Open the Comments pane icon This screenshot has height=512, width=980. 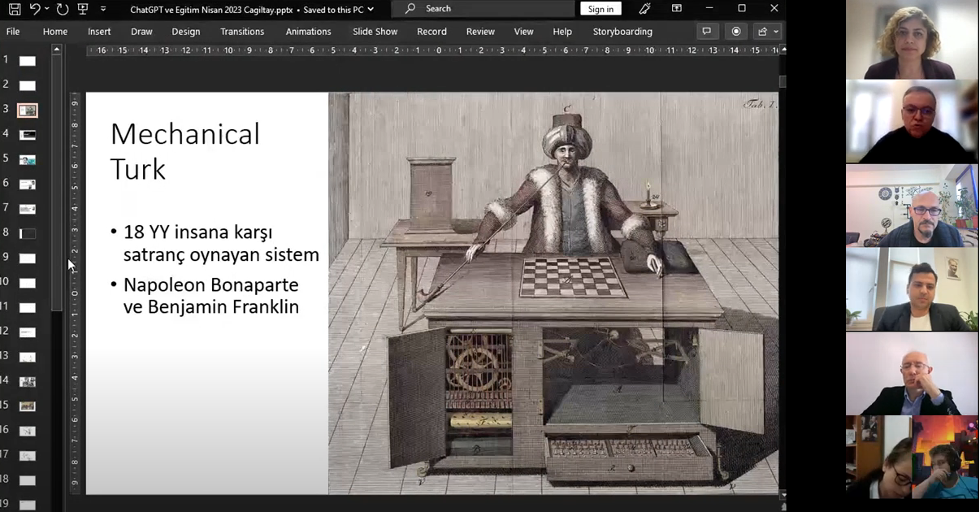(x=707, y=32)
